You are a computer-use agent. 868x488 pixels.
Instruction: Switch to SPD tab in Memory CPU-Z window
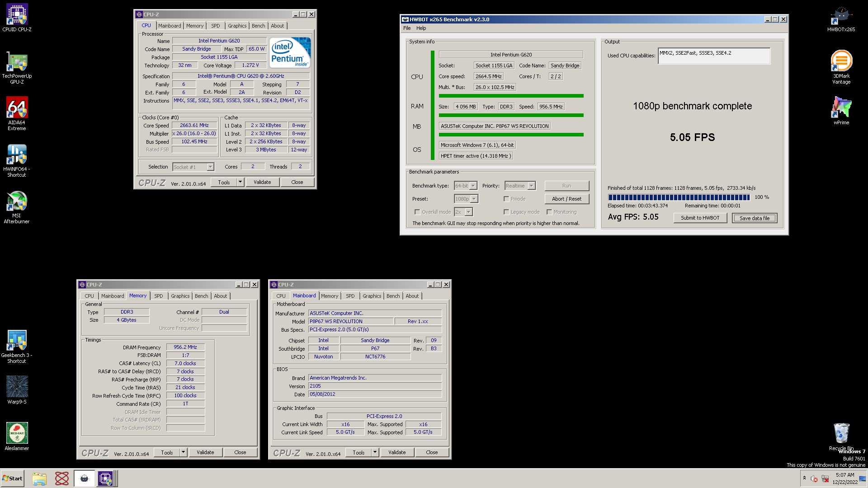click(159, 296)
